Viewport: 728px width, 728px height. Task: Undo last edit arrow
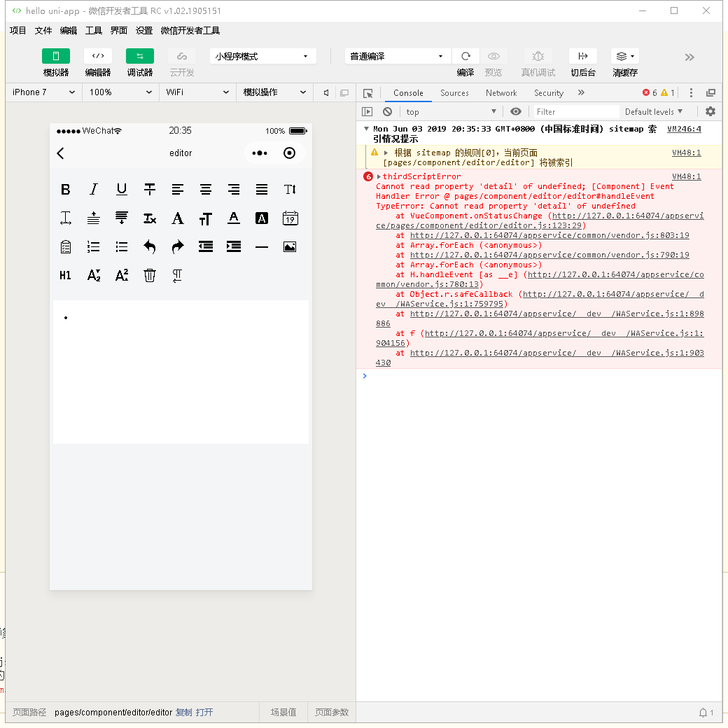(x=150, y=247)
